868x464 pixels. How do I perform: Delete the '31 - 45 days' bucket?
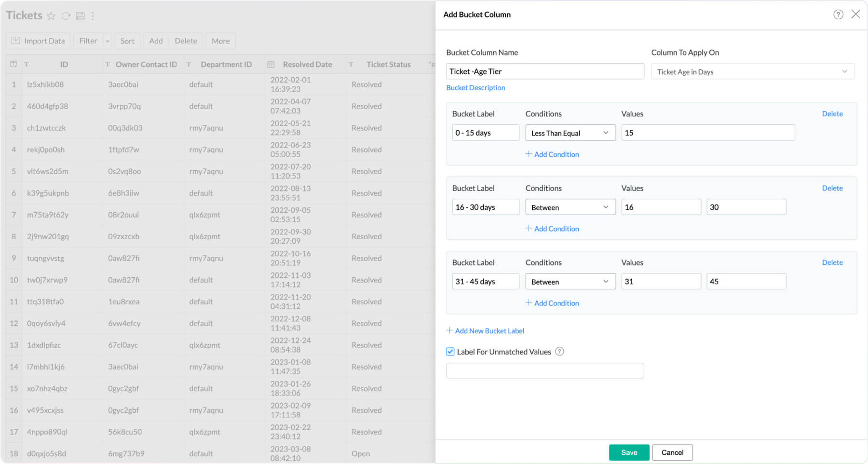[832, 262]
